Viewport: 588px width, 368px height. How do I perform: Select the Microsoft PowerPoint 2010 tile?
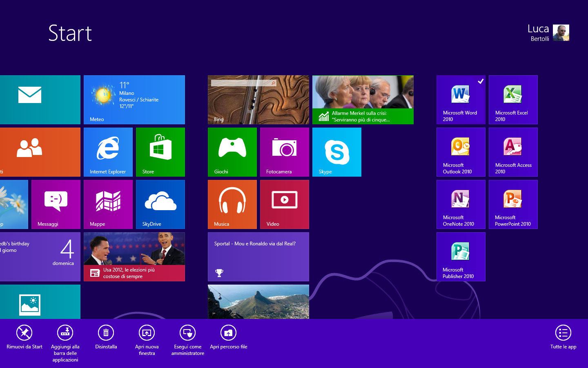(513, 204)
